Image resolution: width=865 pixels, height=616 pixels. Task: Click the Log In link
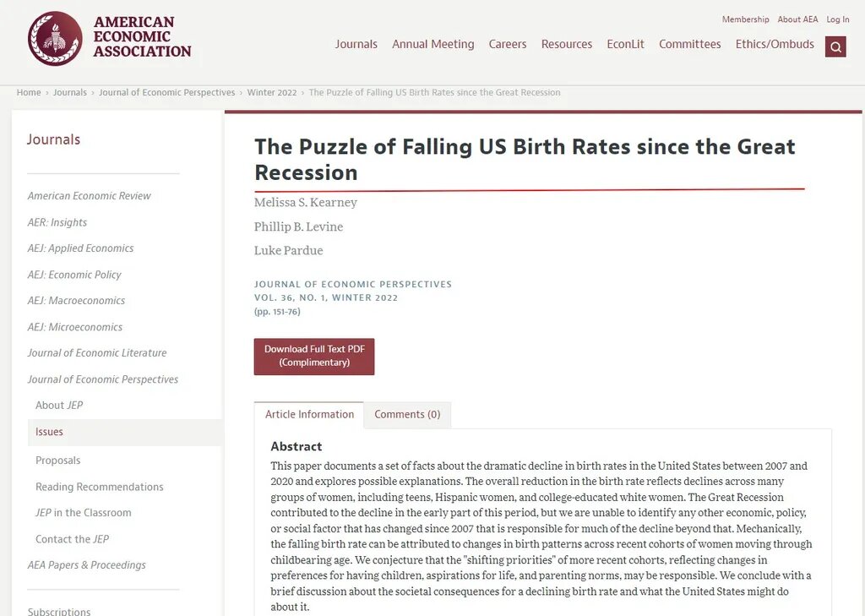(837, 19)
